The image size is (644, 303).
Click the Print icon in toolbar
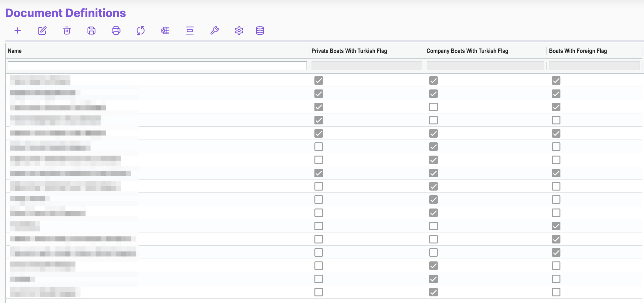click(x=116, y=31)
